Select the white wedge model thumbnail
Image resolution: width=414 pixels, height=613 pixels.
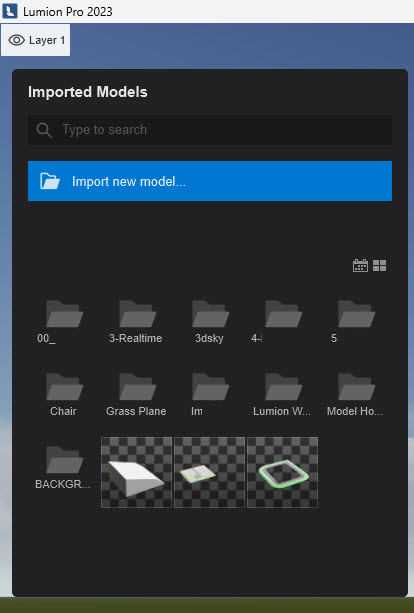[136, 472]
